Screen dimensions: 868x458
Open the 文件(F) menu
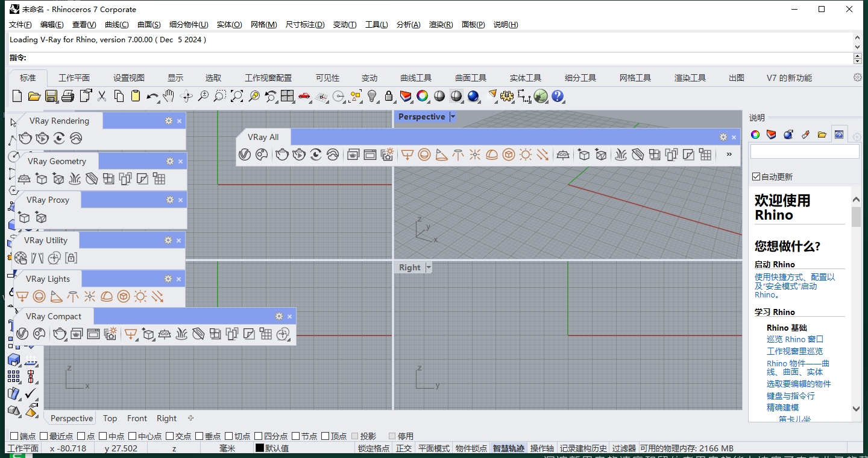[20, 25]
